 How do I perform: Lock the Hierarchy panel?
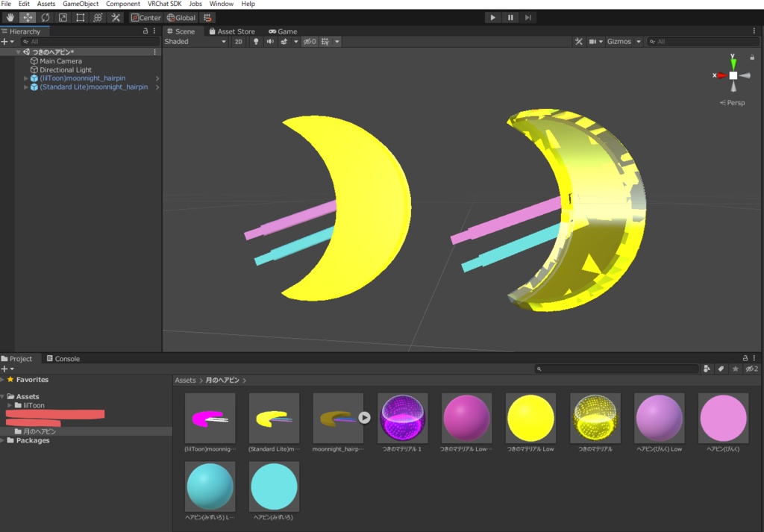[x=145, y=31]
